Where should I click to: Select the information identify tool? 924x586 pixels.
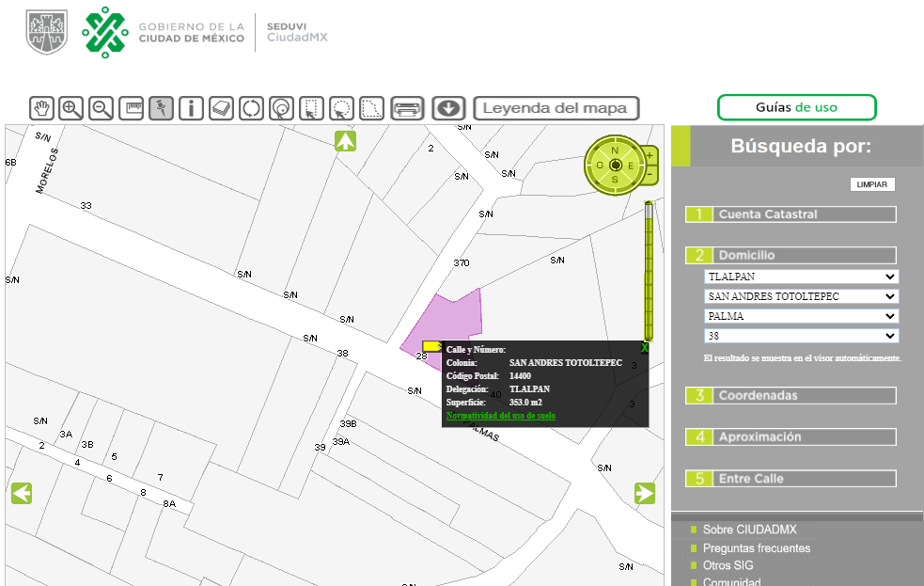[192, 108]
